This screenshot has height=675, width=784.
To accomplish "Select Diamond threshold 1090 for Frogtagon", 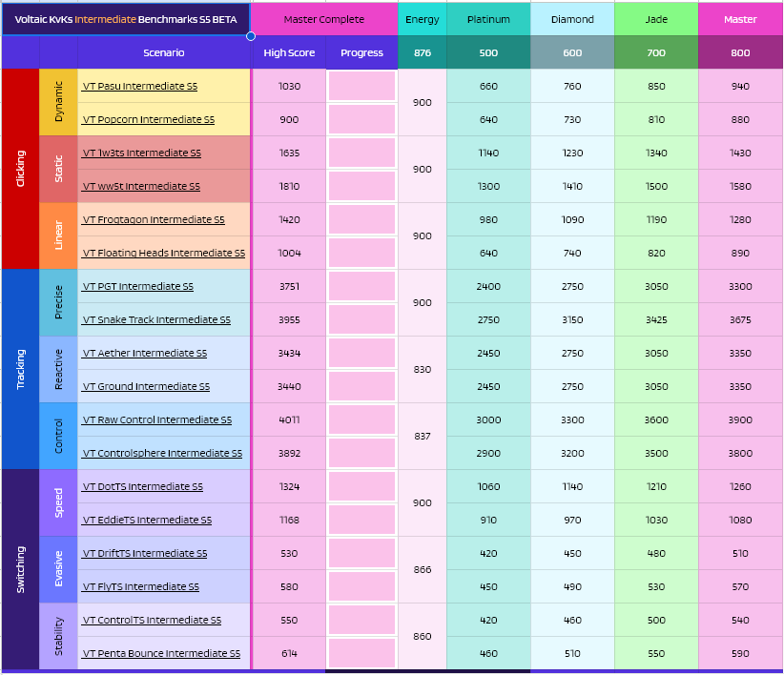I will (572, 220).
